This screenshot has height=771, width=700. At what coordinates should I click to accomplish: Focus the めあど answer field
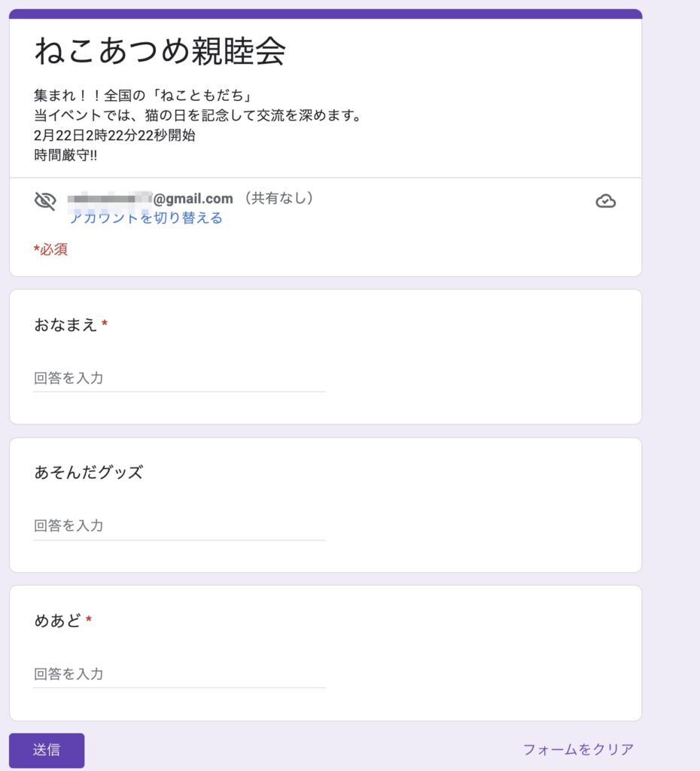179,674
